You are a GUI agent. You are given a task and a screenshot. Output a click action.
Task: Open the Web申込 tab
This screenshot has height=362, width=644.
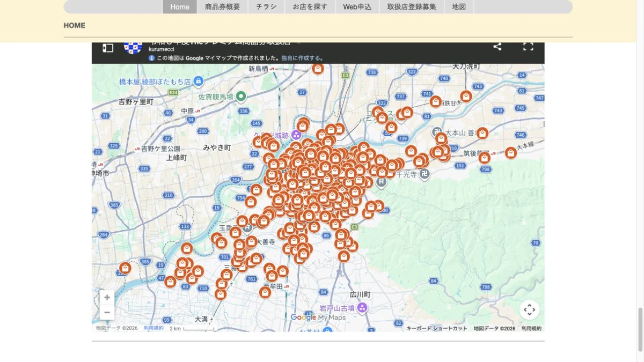(x=357, y=7)
